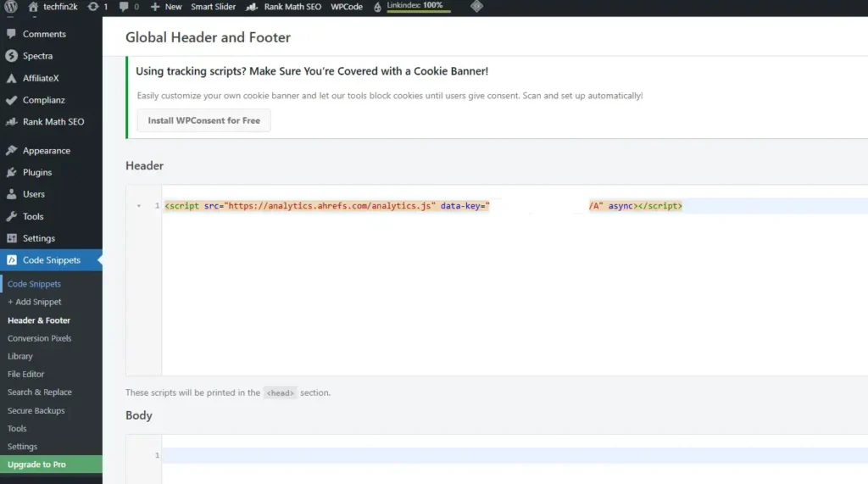Image resolution: width=868 pixels, height=484 pixels.
Task: Click the Plugins plug icon
Action: (12, 172)
